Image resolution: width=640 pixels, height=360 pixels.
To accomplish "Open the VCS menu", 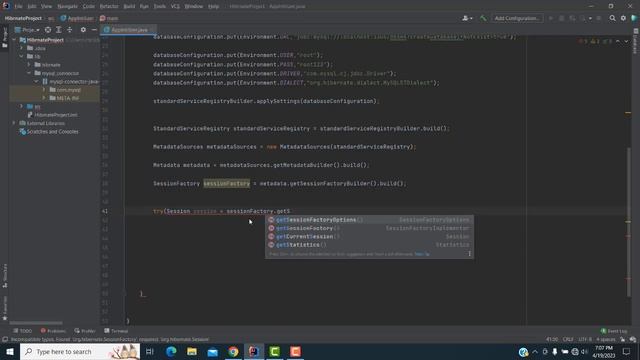I will pyautogui.click(x=175, y=7).
